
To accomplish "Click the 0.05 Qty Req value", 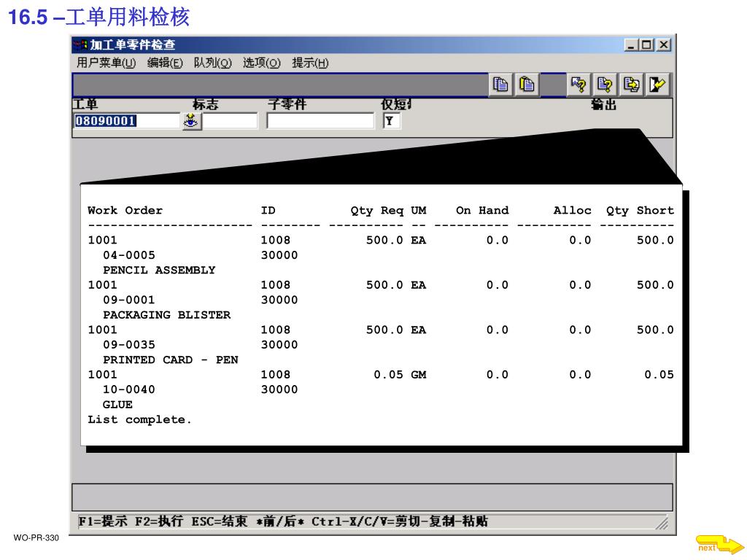I will (388, 375).
